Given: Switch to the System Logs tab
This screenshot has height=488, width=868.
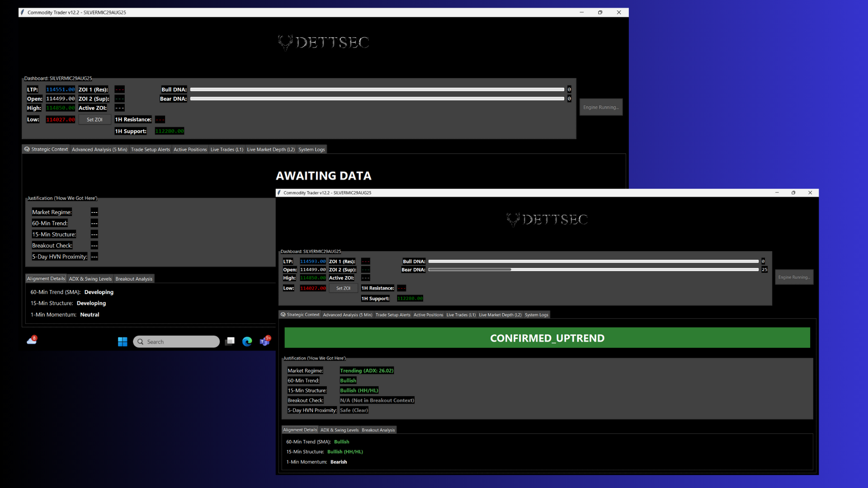Looking at the screenshot, I should [536, 314].
